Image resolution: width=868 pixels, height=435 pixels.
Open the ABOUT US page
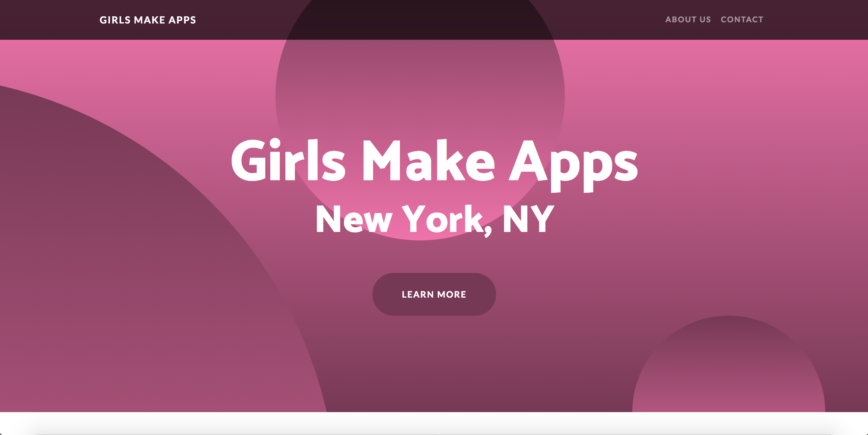coord(688,20)
